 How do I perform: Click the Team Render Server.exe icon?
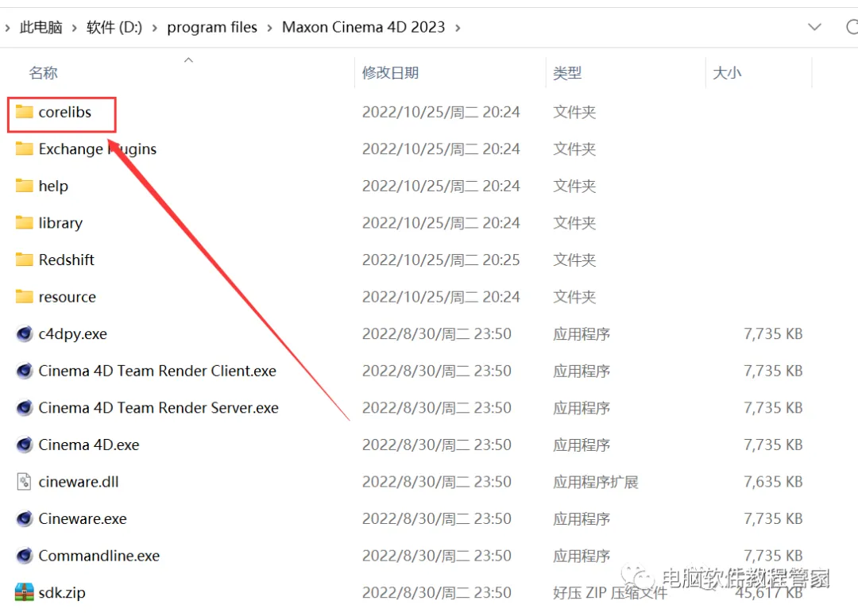click(x=24, y=408)
